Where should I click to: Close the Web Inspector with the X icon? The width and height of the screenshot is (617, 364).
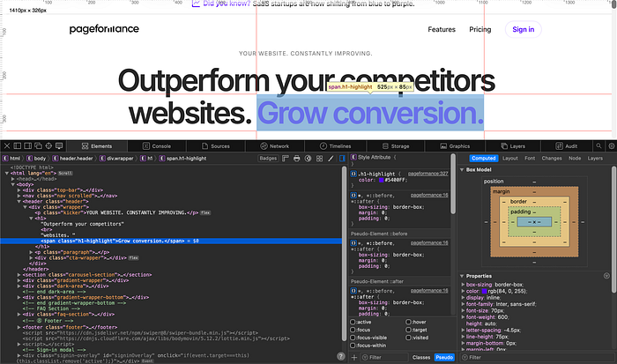7,146
